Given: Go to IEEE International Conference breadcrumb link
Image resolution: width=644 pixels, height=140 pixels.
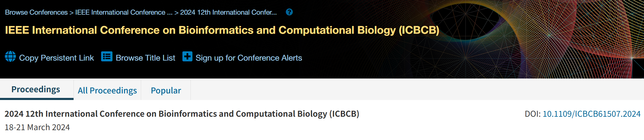Looking at the screenshot, I should coord(124,13).
